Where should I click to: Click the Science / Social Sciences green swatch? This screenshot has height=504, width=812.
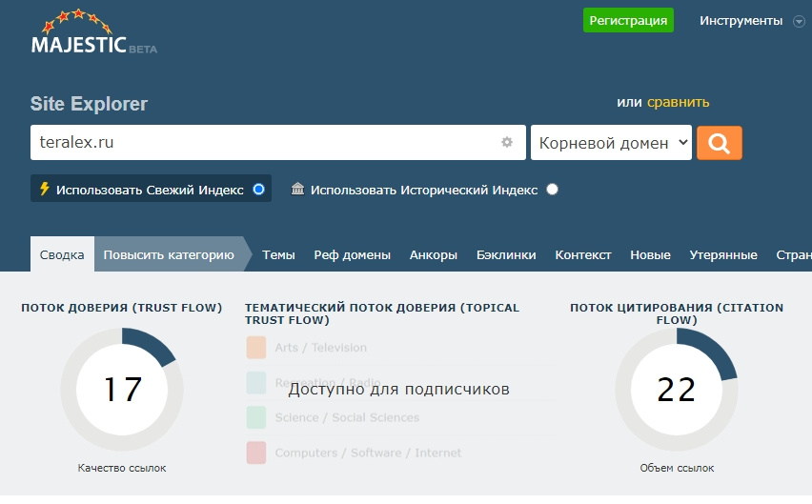(256, 417)
